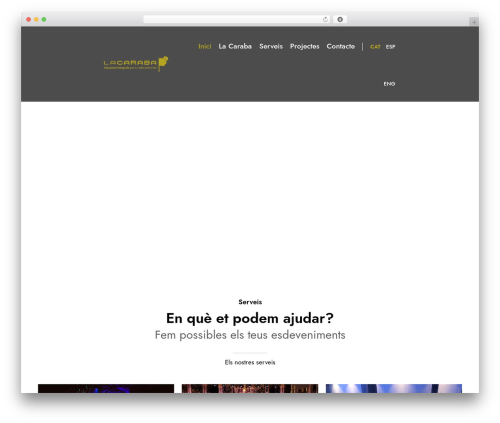The height and width of the screenshot is (423, 500).
Task: Switch language to ESP
Action: click(x=390, y=47)
